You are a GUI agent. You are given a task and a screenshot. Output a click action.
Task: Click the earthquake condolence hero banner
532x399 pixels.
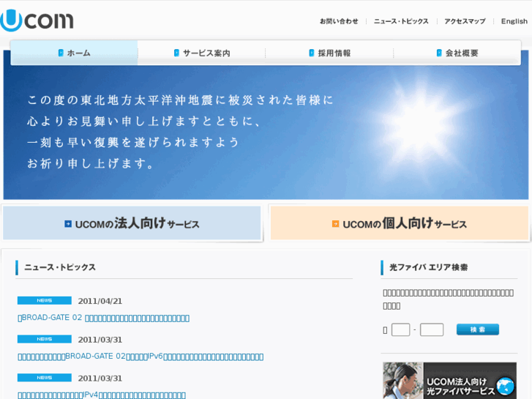pos(266,132)
